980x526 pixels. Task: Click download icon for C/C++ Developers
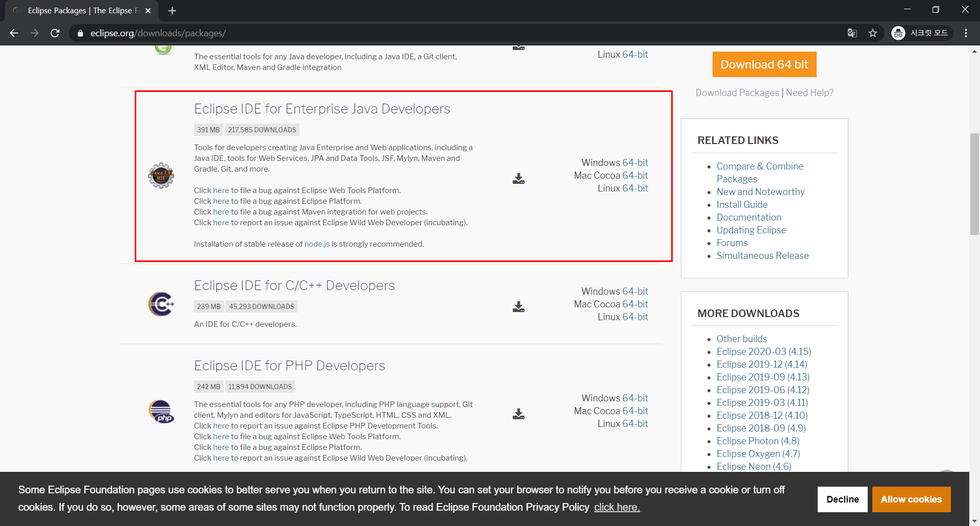tap(519, 307)
